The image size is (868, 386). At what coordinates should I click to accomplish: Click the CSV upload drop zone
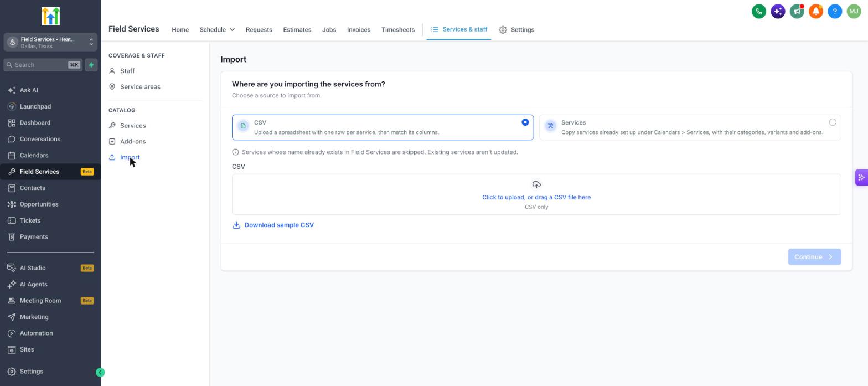[x=536, y=194]
